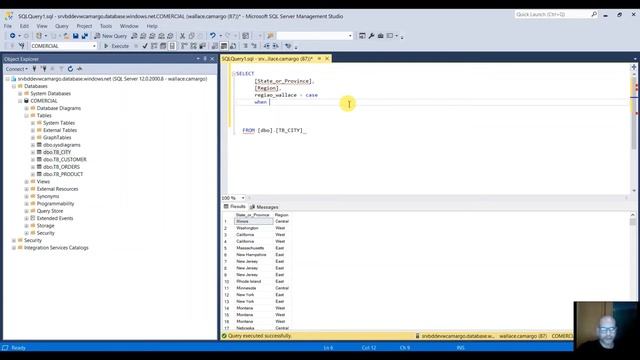This screenshot has height=360, width=640.
Task: Click the Change Connection icon beside database selector
Action: click(21, 46)
